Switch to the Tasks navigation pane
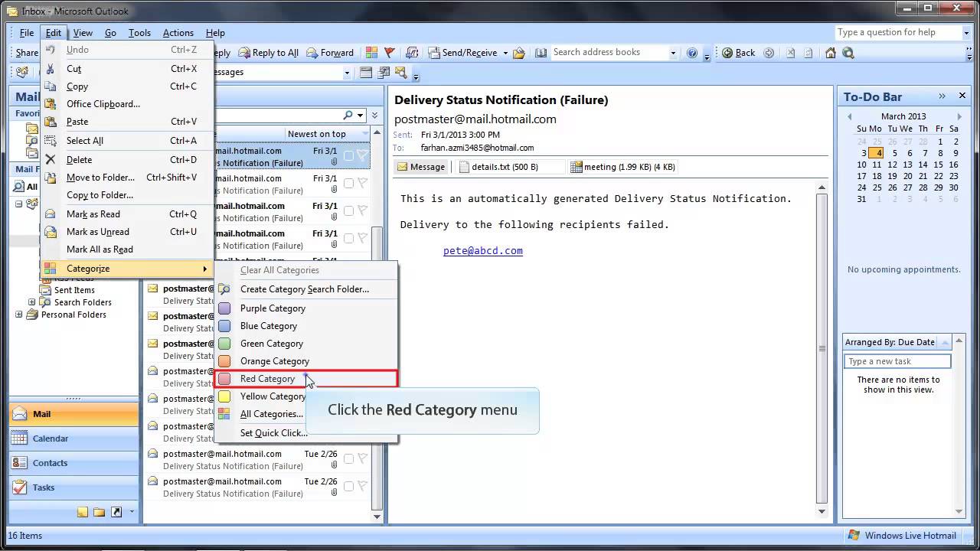Image resolution: width=980 pixels, height=551 pixels. (x=73, y=487)
